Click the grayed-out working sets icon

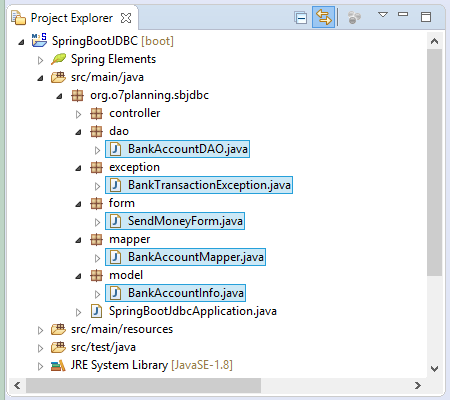354,17
